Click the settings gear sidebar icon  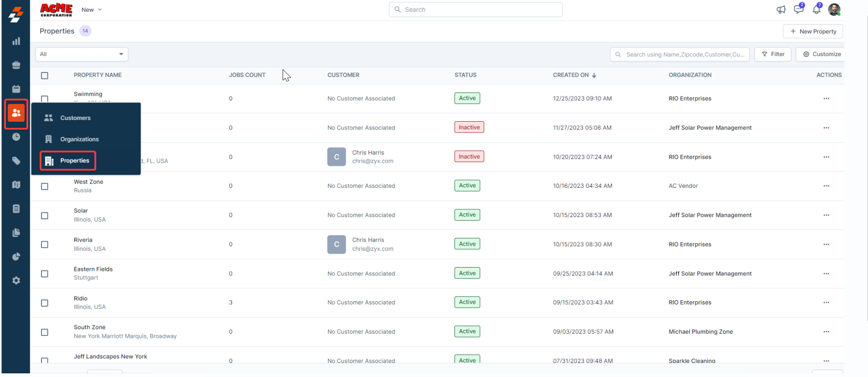point(16,280)
